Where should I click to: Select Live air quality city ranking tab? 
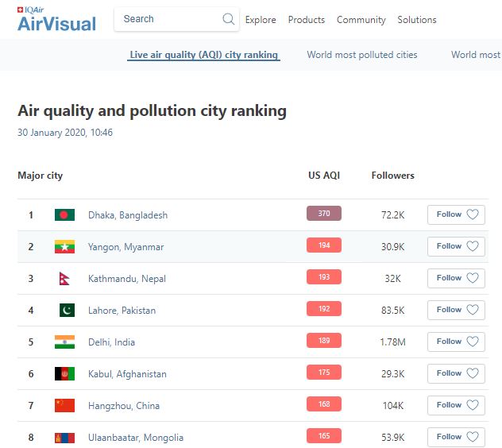coord(204,55)
